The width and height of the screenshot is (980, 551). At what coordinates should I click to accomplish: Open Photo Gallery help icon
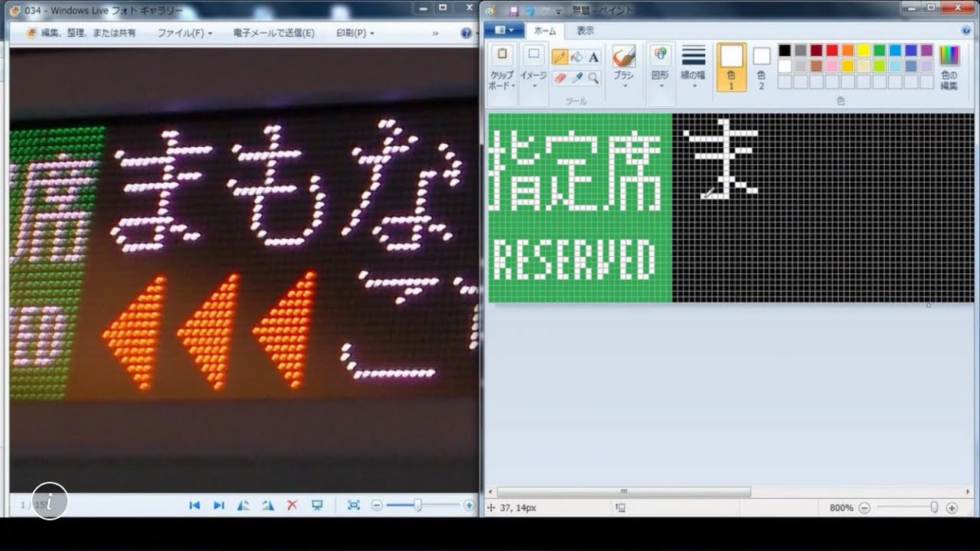tap(466, 33)
